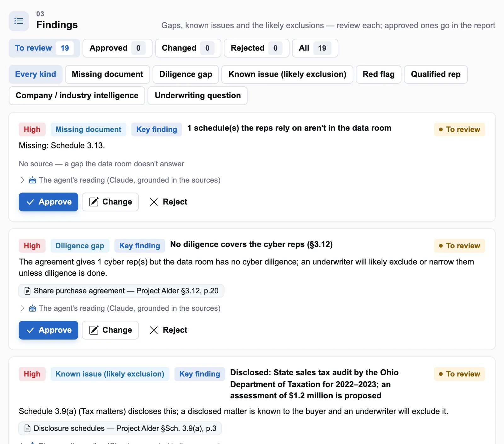Open Disclosure schedules Sch. 3.9(a) source
The height and width of the screenshot is (444, 504).
click(x=120, y=429)
